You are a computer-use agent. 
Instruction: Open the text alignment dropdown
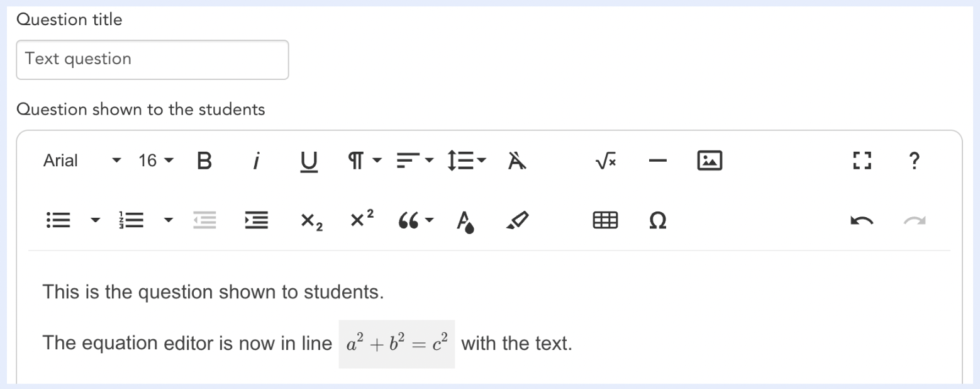414,161
